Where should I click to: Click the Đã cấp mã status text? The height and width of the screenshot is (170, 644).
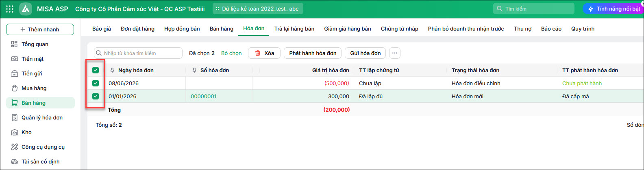[575, 96]
